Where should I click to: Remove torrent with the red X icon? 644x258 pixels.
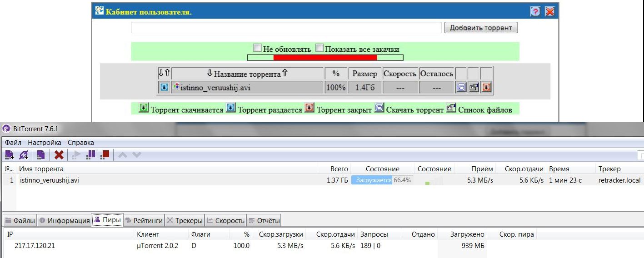[x=59, y=155]
